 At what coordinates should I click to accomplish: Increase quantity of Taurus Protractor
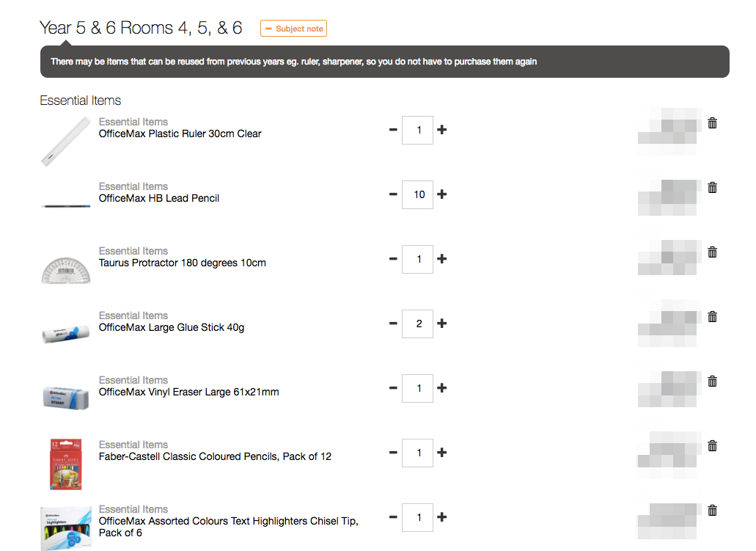[x=441, y=259]
